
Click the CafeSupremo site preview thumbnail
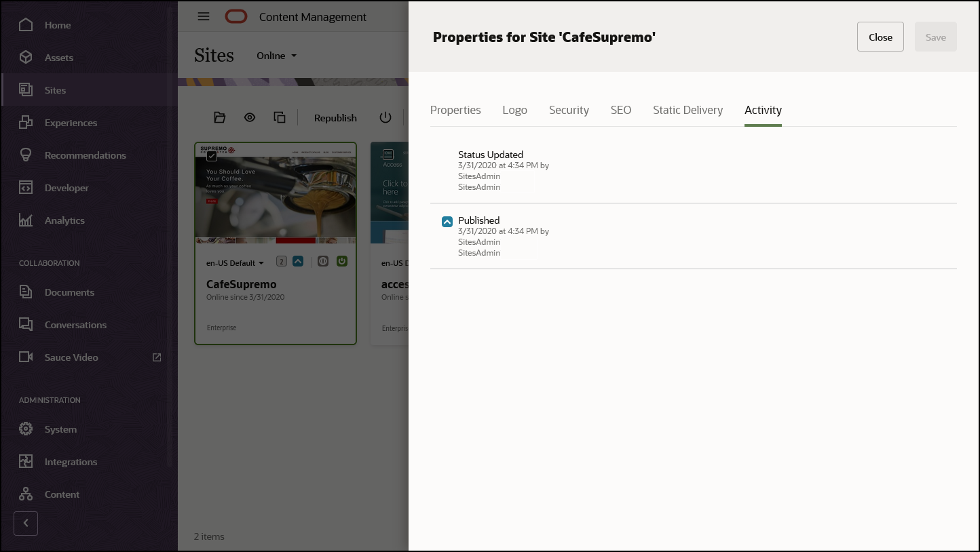(276, 193)
